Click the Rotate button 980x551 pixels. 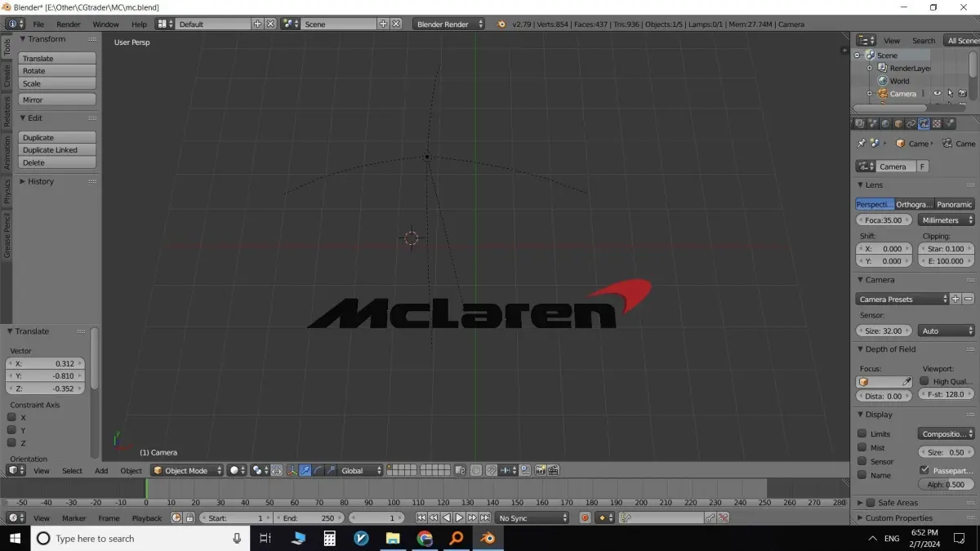pyautogui.click(x=57, y=71)
